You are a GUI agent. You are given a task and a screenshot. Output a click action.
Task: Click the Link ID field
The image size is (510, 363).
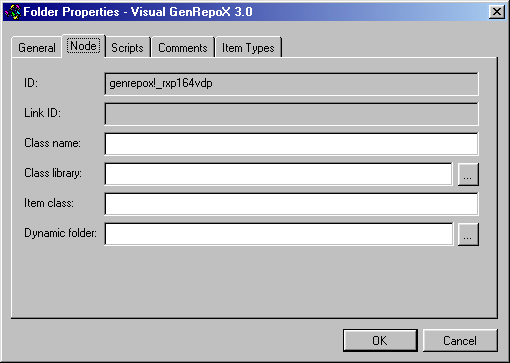pos(291,114)
